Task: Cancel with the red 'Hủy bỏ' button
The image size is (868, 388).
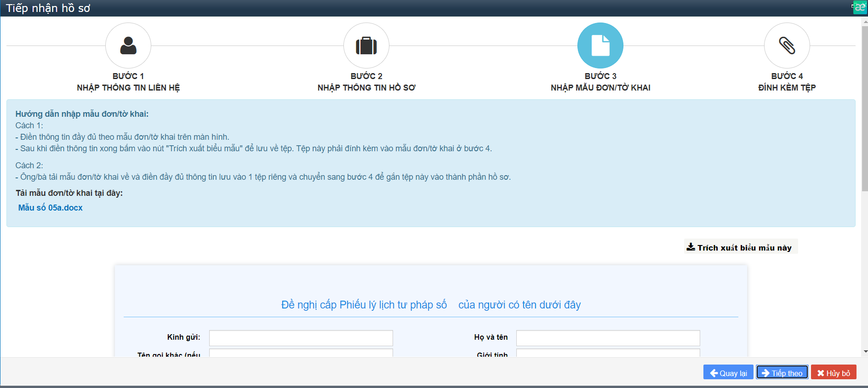Action: (834, 373)
